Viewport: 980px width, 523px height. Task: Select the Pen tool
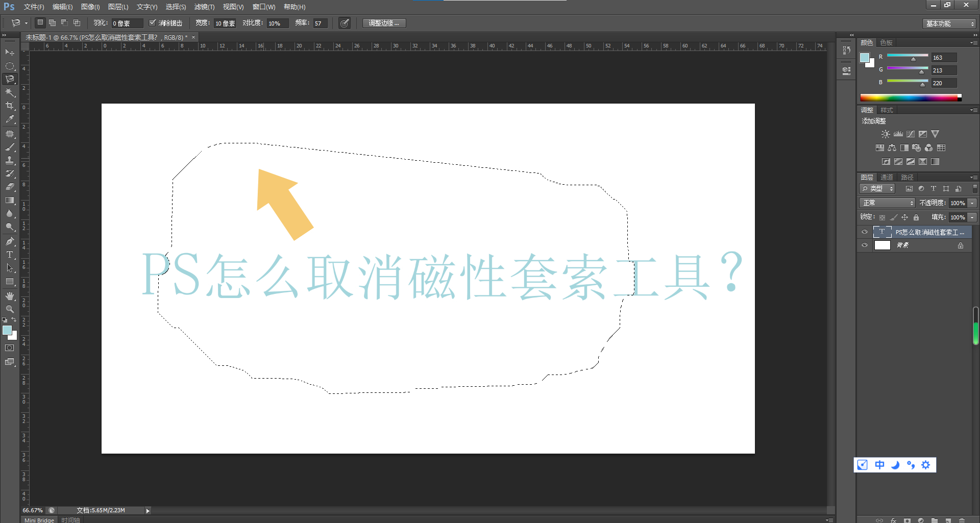10,240
